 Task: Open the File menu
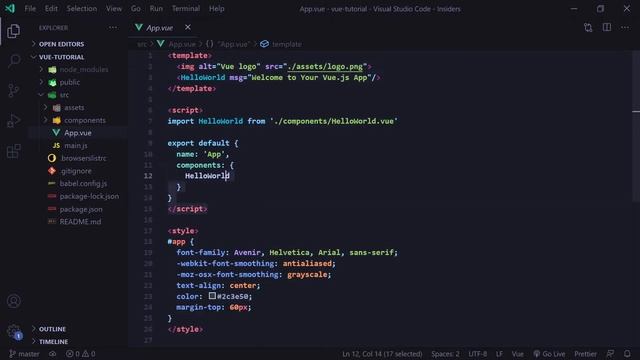30,8
